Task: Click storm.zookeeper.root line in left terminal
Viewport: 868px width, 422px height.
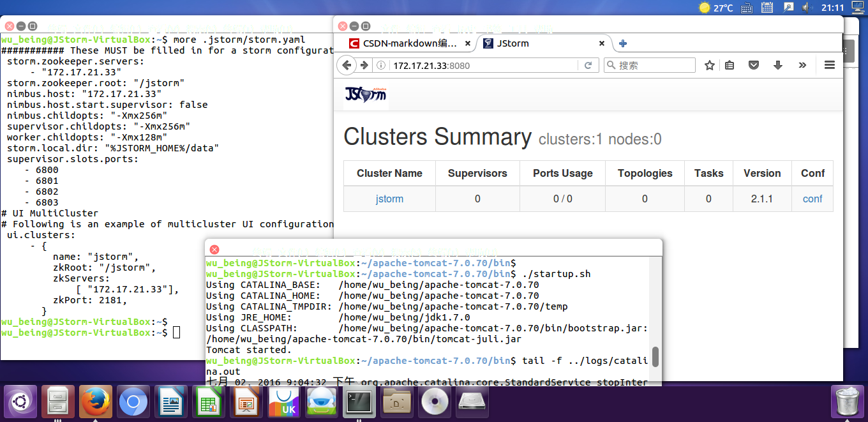Action: pos(96,83)
